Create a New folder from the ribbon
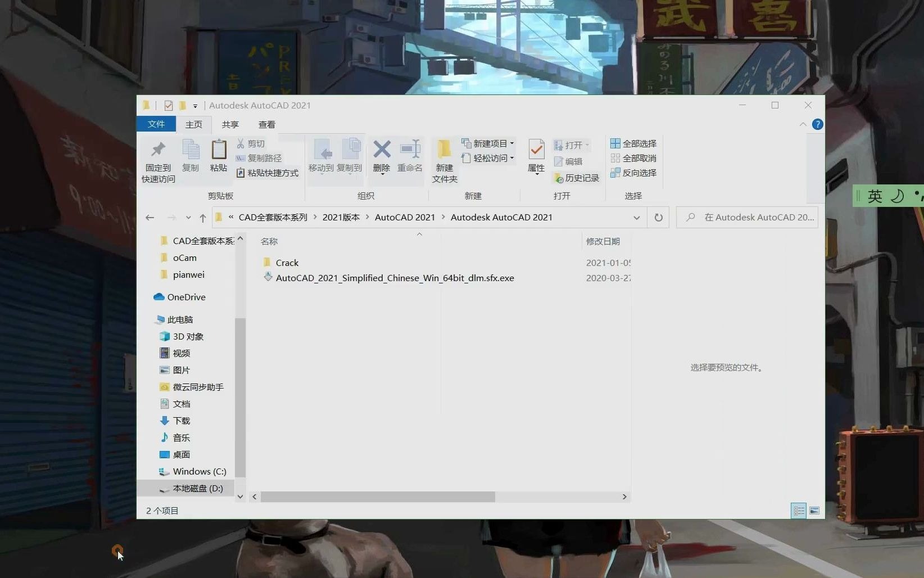Viewport: 924px width, 578px height. (x=445, y=162)
